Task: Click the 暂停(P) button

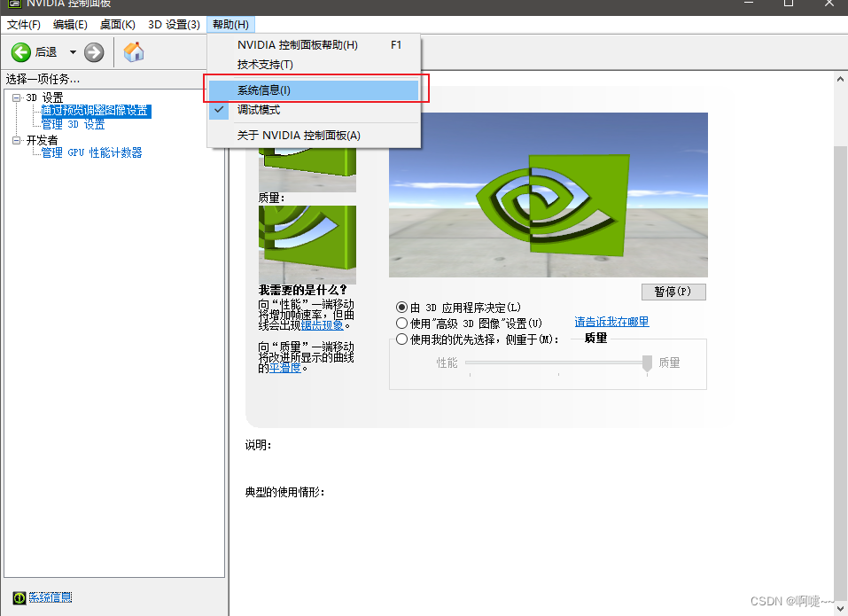Action: tap(673, 292)
